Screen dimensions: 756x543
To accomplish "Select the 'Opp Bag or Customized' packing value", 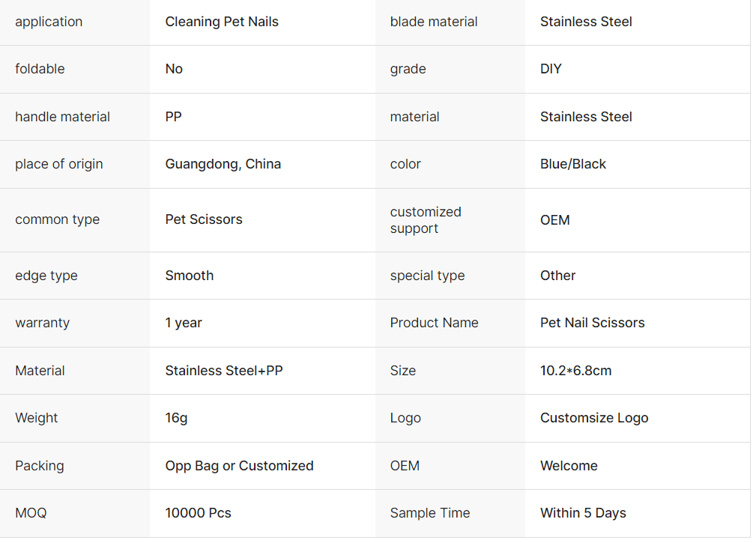I will [x=239, y=466].
